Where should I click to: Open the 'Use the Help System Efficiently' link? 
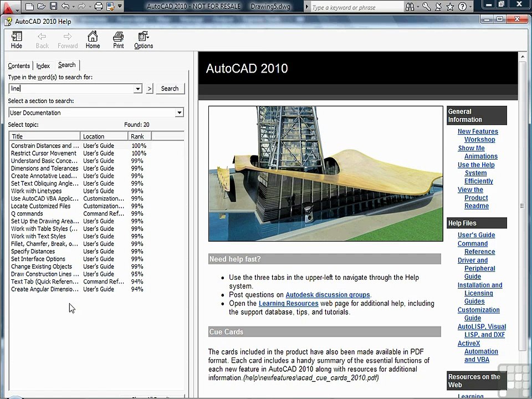click(x=476, y=173)
